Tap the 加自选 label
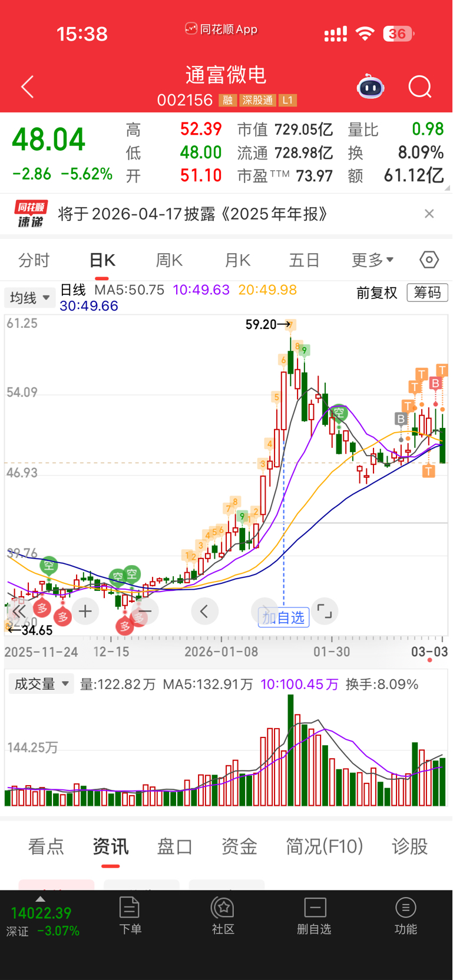 283,617
